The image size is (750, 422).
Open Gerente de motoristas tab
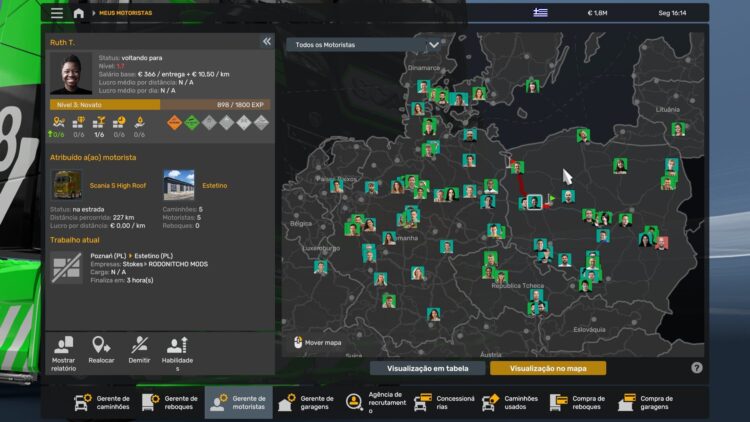[239, 402]
